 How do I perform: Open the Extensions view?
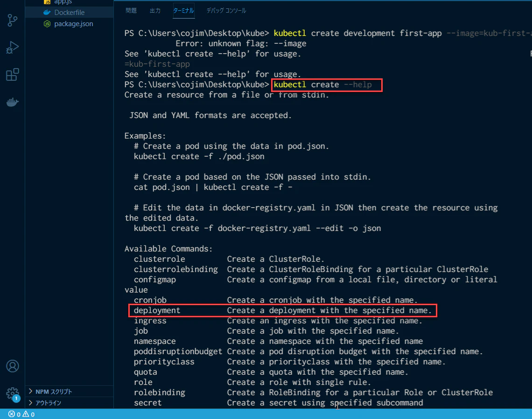[x=13, y=75]
